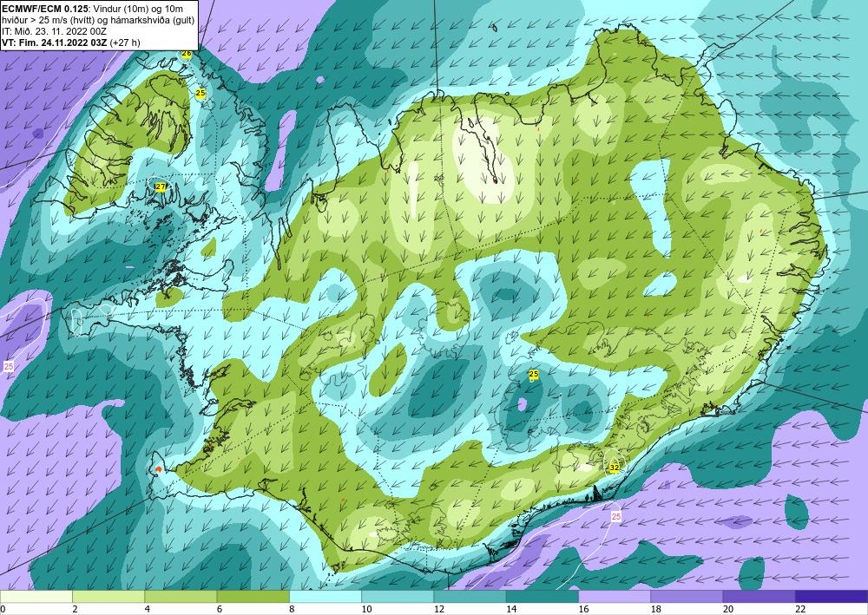
Task: Click scale number 10
Action: pos(366,609)
